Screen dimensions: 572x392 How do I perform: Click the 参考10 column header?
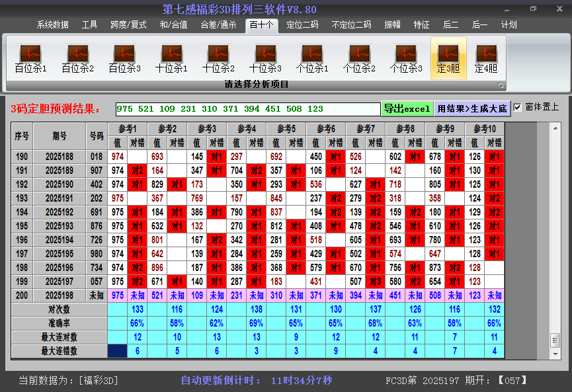485,129
